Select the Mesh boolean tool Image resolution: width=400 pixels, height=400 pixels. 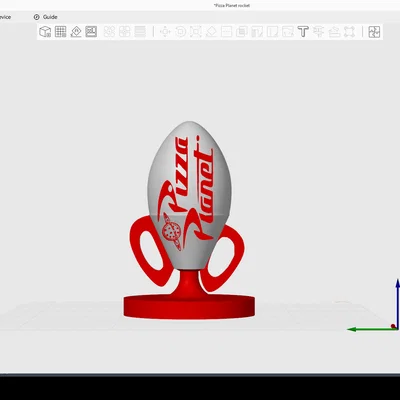tap(242, 32)
